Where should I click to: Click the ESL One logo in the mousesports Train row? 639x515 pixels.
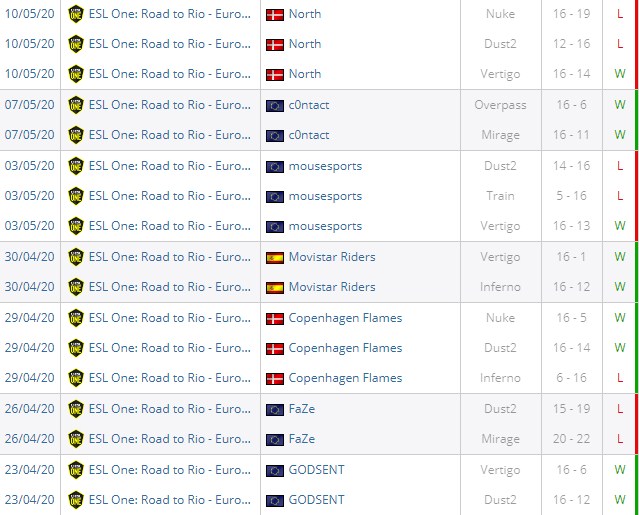pos(75,196)
